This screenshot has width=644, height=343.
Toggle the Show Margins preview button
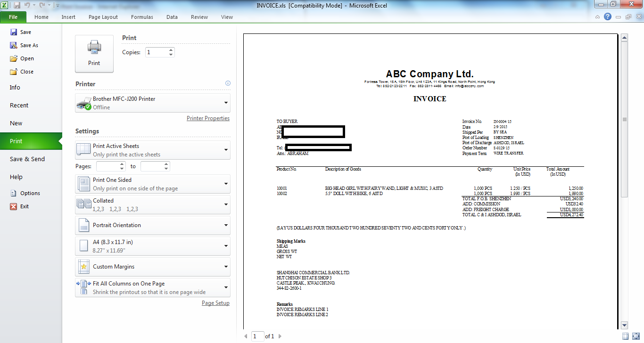625,336
